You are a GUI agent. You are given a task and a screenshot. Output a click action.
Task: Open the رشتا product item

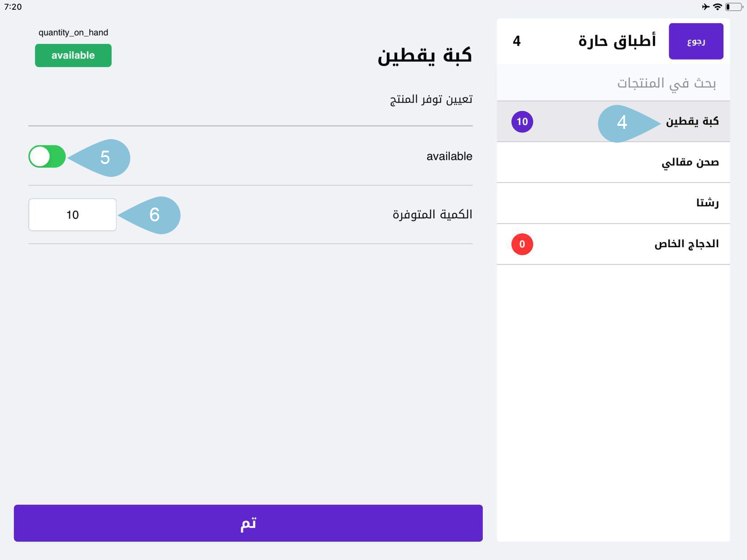pos(707,203)
